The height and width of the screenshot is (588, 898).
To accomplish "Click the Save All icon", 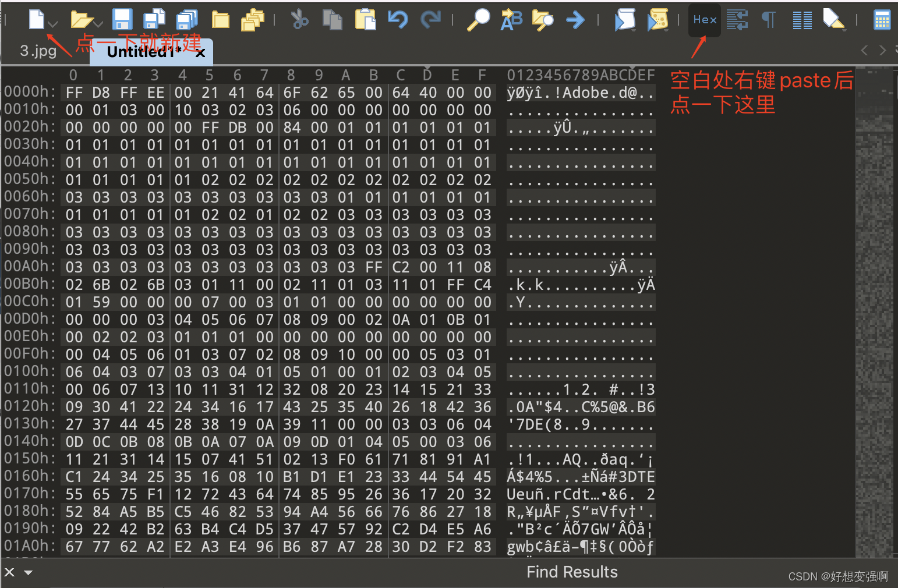I will 188,19.
